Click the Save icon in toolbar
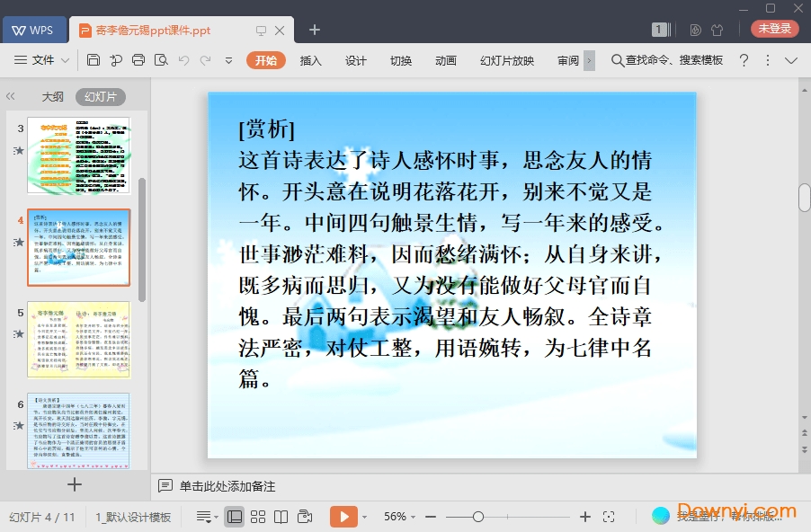The width and height of the screenshot is (811, 532). pyautogui.click(x=94, y=60)
